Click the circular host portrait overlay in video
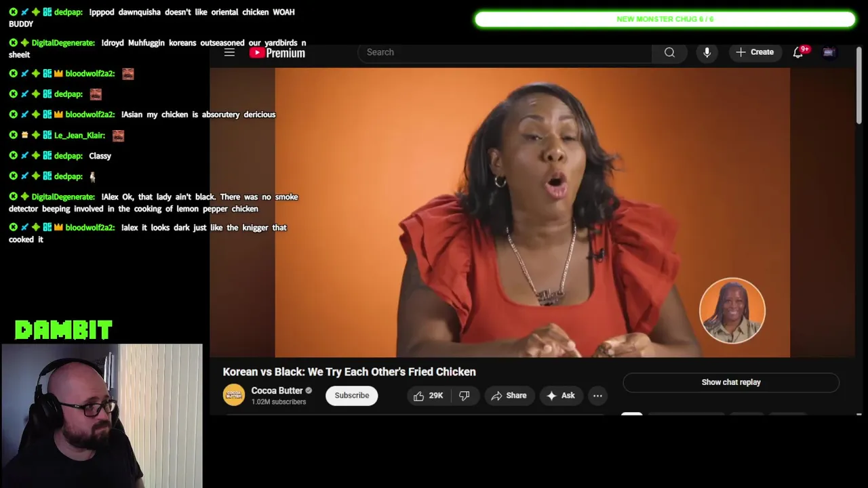Screen dimensions: 868x488 point(732,310)
